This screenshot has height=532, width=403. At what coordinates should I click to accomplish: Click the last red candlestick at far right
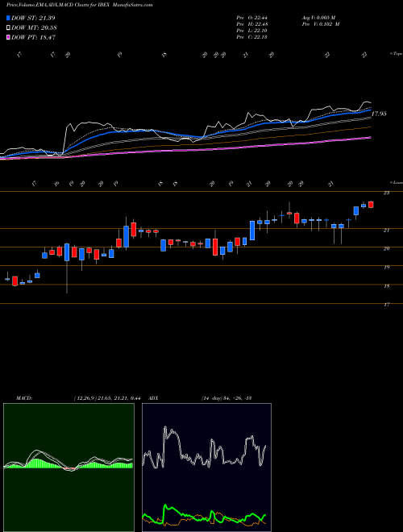[371, 205]
